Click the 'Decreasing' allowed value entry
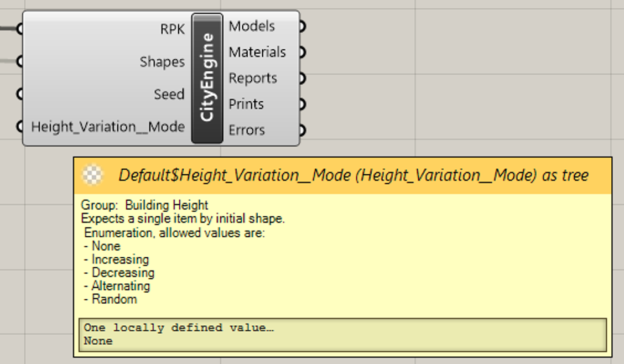624x364 pixels. click(x=119, y=273)
